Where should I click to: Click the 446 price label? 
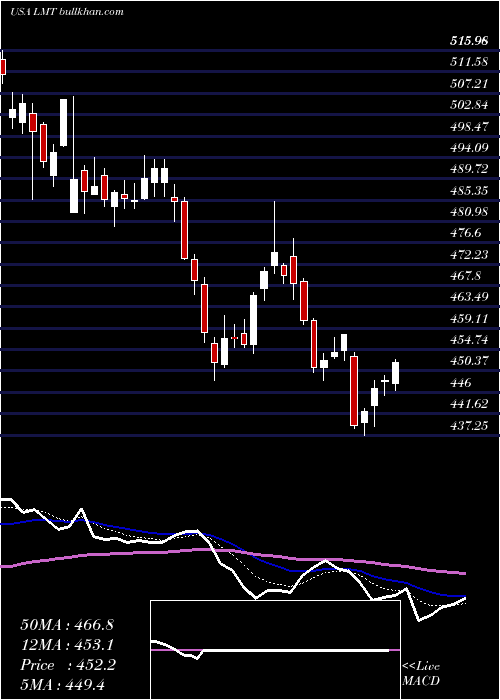pos(460,383)
